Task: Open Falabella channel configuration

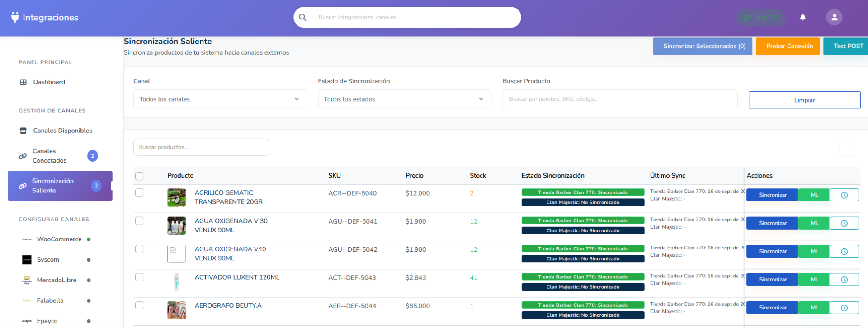Action: [60, 300]
